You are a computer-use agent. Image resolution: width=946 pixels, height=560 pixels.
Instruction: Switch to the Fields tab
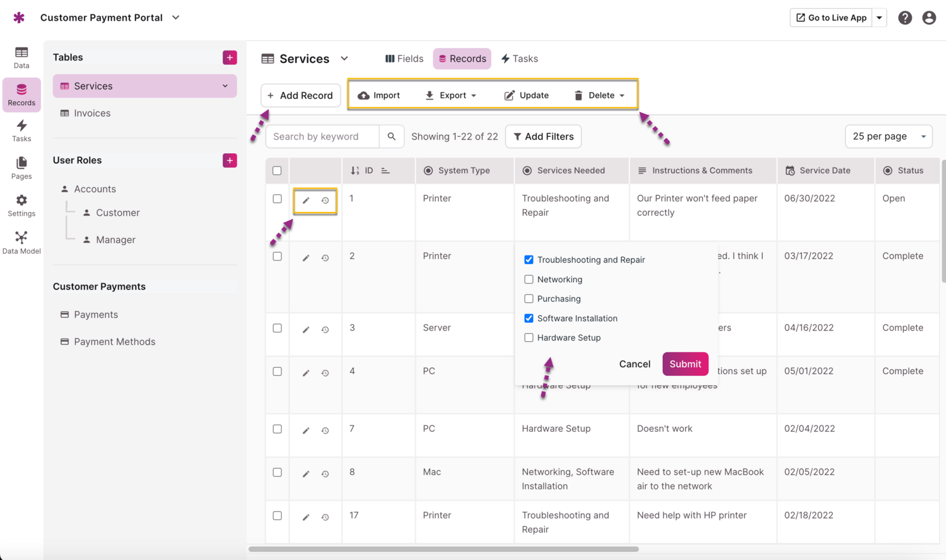tap(404, 58)
